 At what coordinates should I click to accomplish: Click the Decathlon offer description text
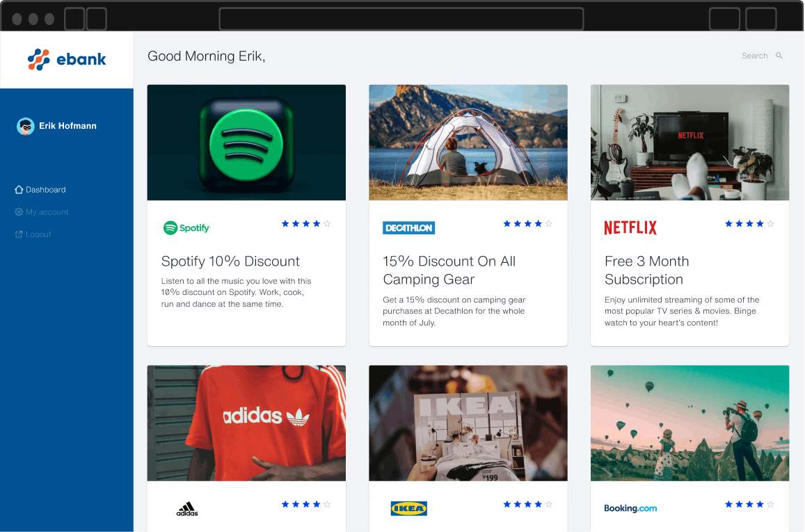[454, 311]
